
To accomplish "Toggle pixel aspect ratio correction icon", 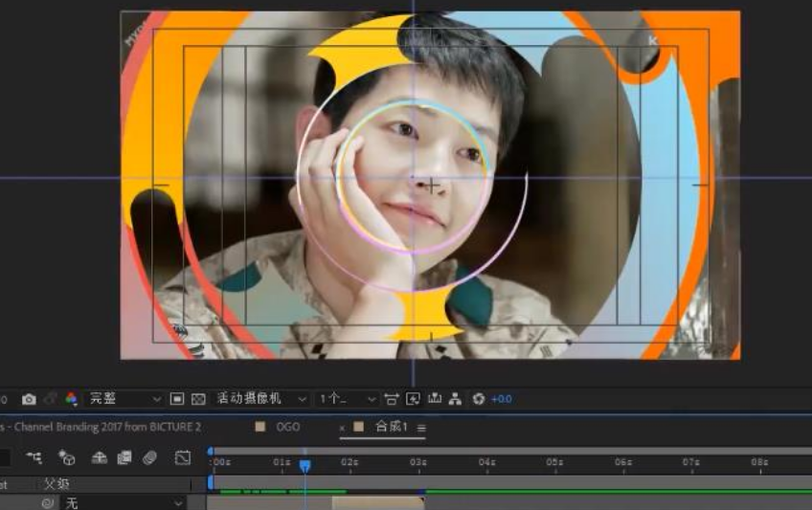I will coord(392,399).
